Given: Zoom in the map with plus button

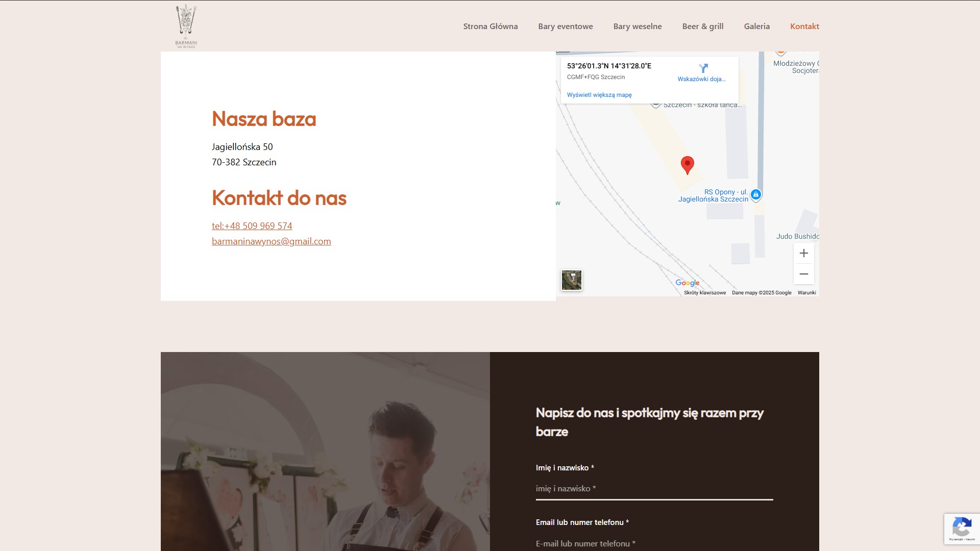Looking at the screenshot, I should [803, 254].
